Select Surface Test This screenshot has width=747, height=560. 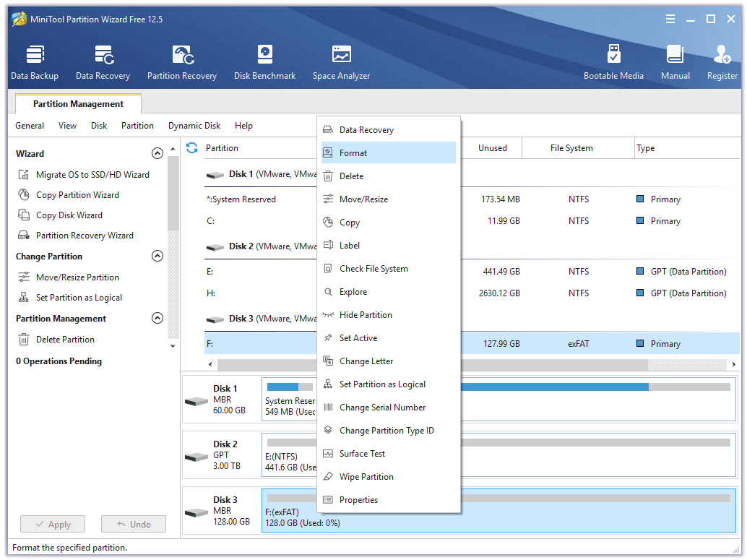389,454
